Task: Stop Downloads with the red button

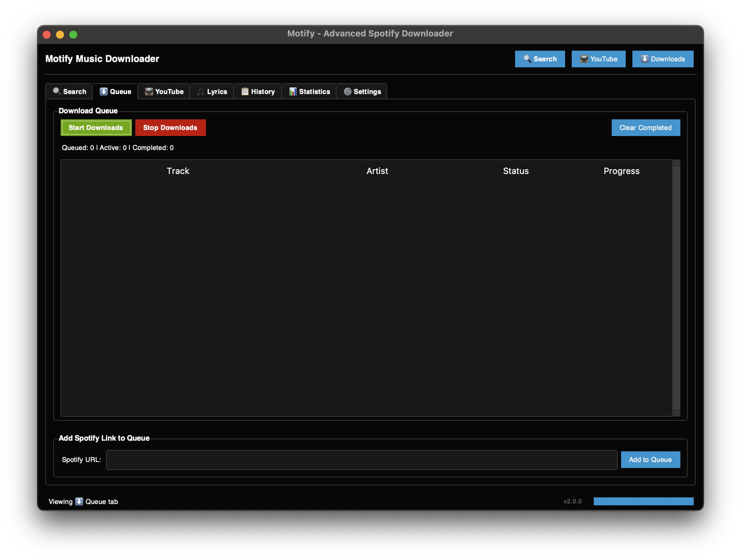Action: pyautogui.click(x=170, y=128)
